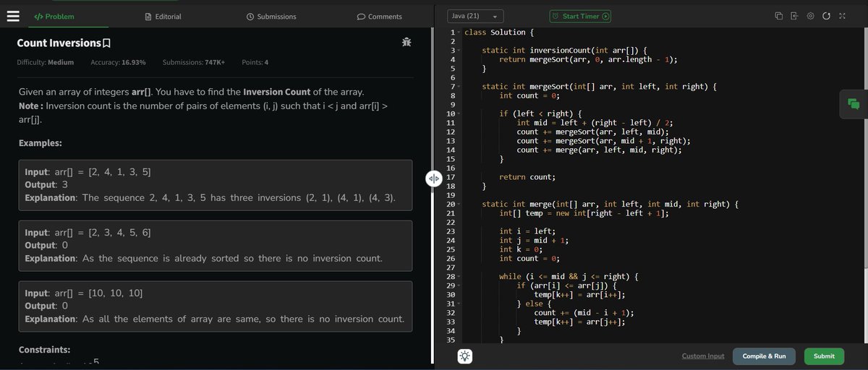Open the green chat widget
This screenshot has width=868, height=370.
[854, 104]
